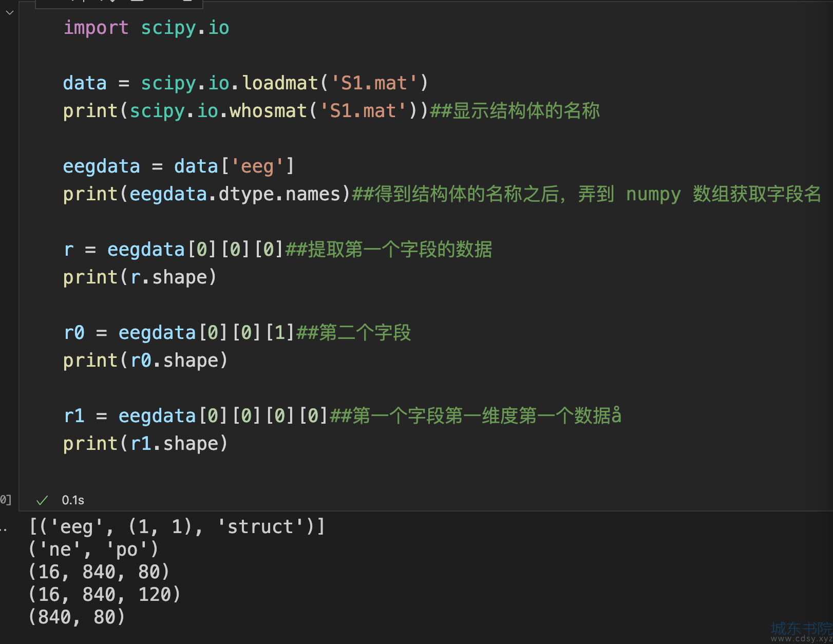Viewport: 833px width, 644px height.
Task: Click the 'S1.mat' string inside loadmat call
Action: [374, 83]
